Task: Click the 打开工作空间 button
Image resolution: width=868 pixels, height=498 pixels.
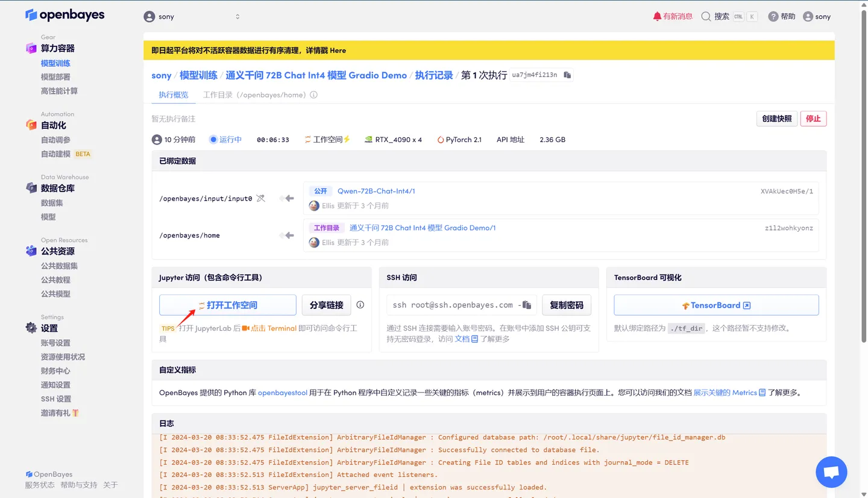Action: click(228, 305)
